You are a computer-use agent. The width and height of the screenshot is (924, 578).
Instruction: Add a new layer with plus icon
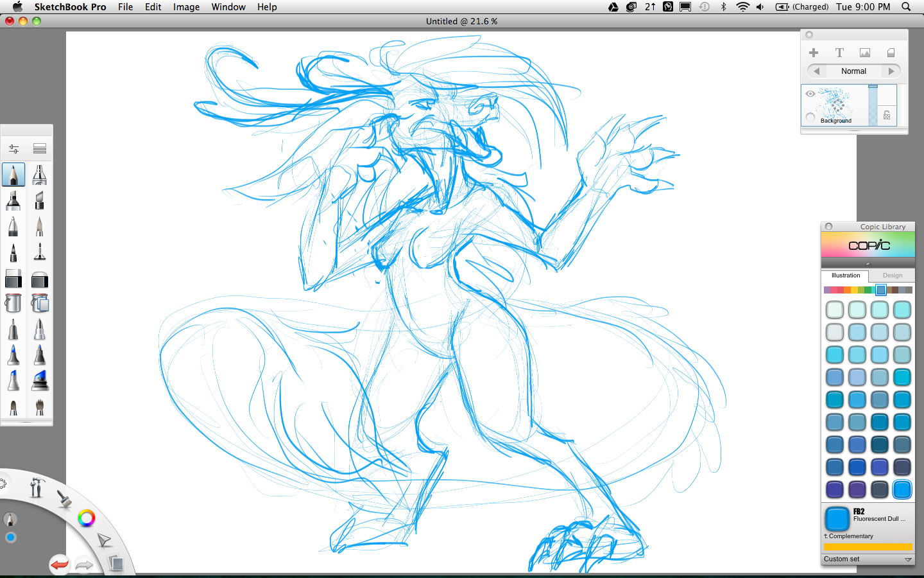pos(814,53)
